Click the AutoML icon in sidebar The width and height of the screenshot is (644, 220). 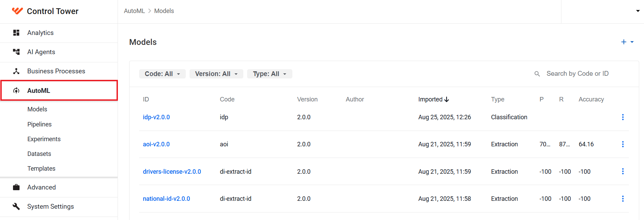tap(16, 91)
